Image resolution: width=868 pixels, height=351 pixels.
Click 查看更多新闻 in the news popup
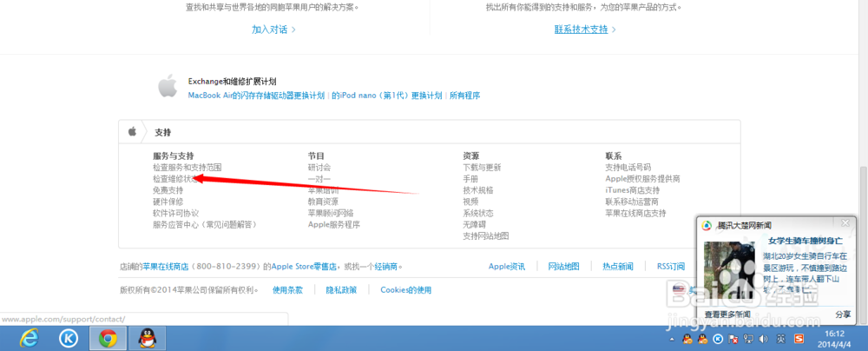(x=727, y=315)
